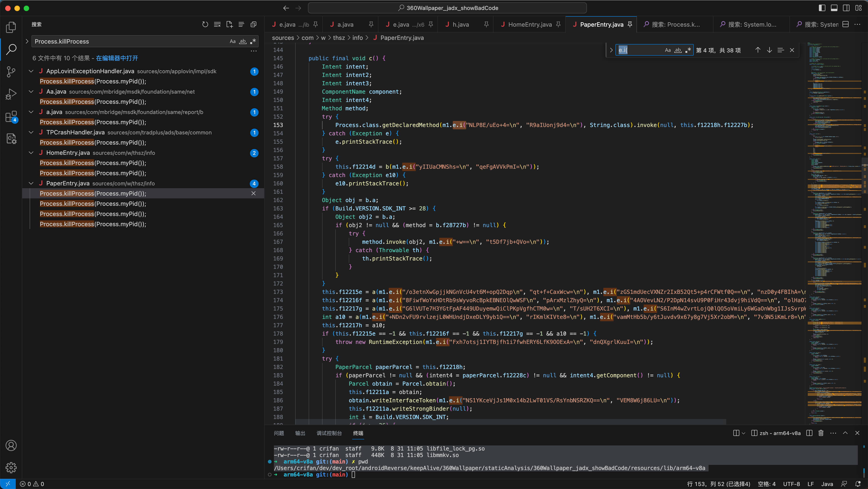Open remote window button in status bar
Image resolution: width=868 pixels, height=489 pixels.
point(8,484)
